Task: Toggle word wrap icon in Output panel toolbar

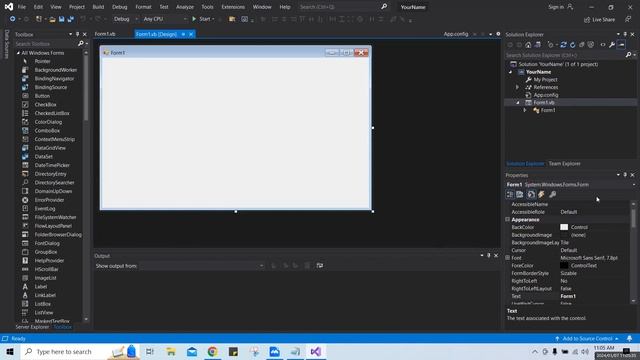Action: pyautogui.click(x=320, y=266)
